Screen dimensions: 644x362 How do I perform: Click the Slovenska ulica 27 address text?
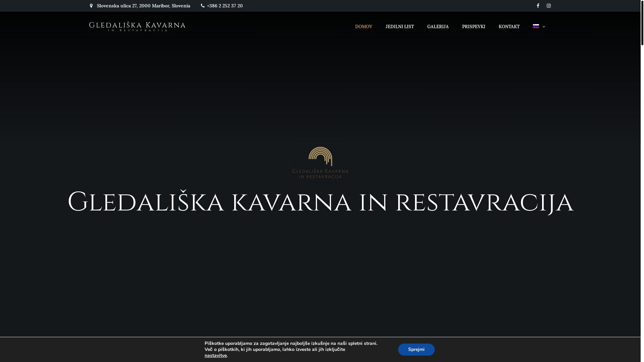click(144, 6)
